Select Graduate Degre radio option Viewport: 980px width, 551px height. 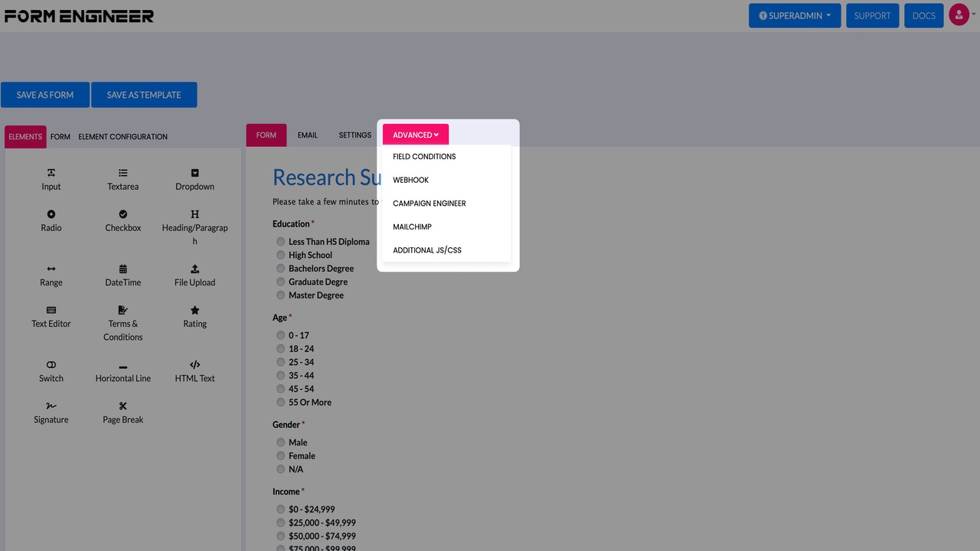pyautogui.click(x=281, y=282)
